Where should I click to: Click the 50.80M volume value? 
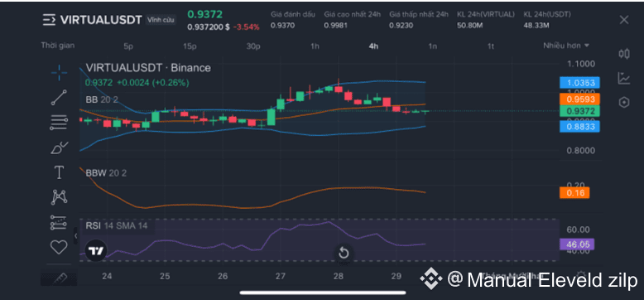[470, 26]
